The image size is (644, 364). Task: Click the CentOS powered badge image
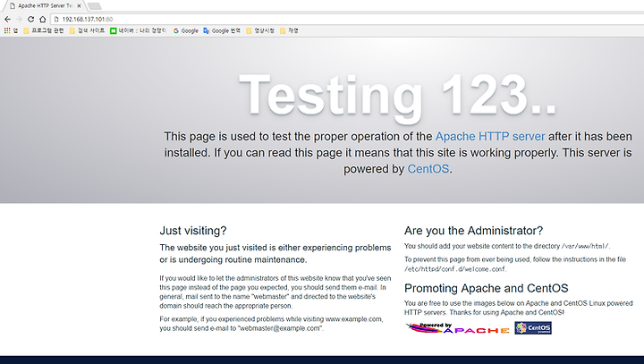click(533, 328)
